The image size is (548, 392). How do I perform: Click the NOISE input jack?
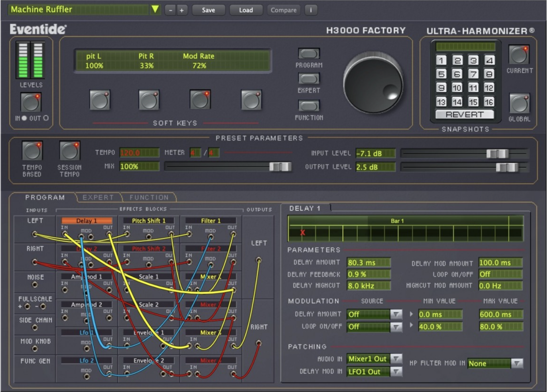35,285
